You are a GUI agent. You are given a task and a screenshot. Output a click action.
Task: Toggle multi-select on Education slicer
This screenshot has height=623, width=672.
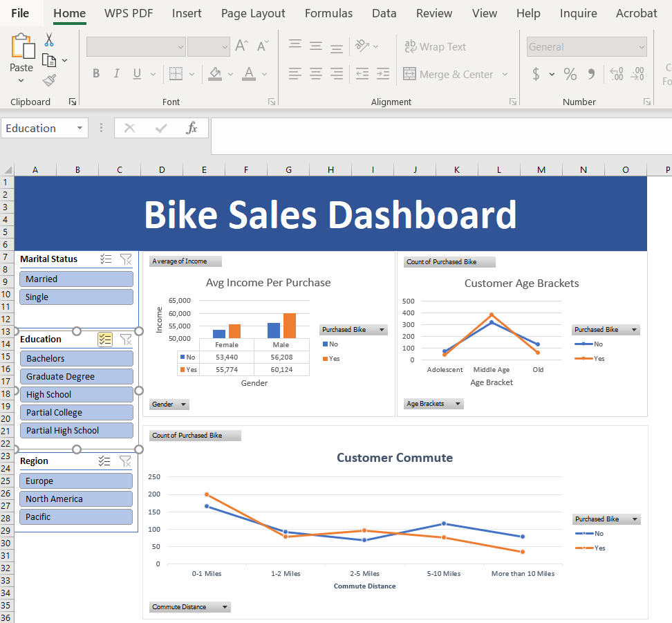coord(105,340)
